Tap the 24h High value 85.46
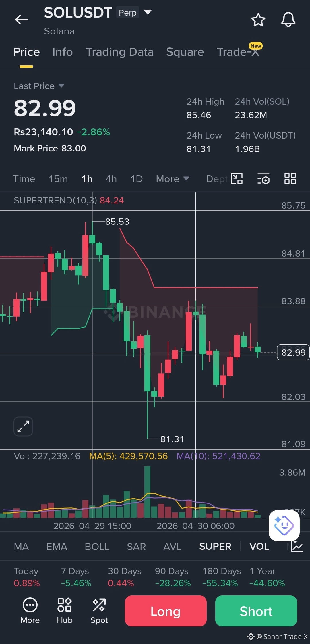Screen dimensions: 310x644 click(x=199, y=115)
